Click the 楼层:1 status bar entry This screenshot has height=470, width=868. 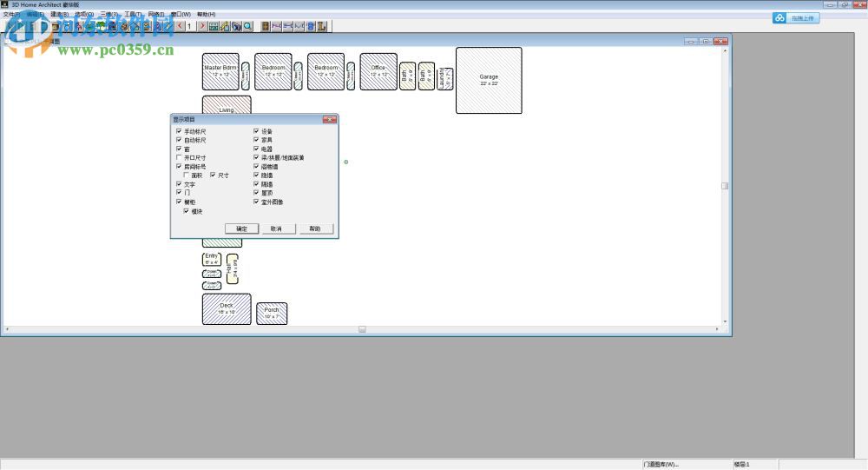(742, 465)
